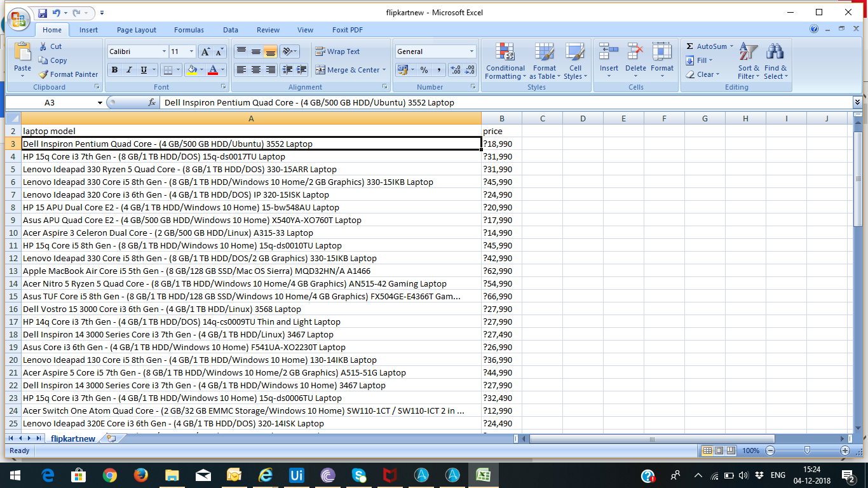Select the flipkartnew sheet tab

[73, 438]
